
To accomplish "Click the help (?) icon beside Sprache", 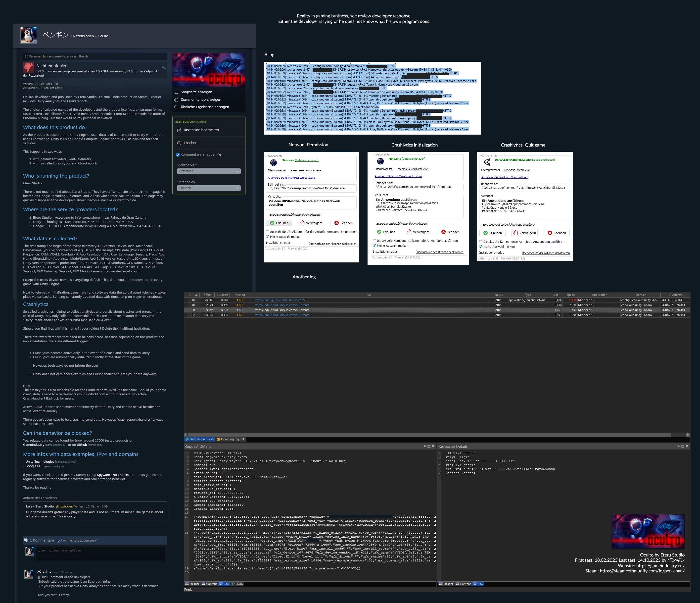I will pos(193,183).
